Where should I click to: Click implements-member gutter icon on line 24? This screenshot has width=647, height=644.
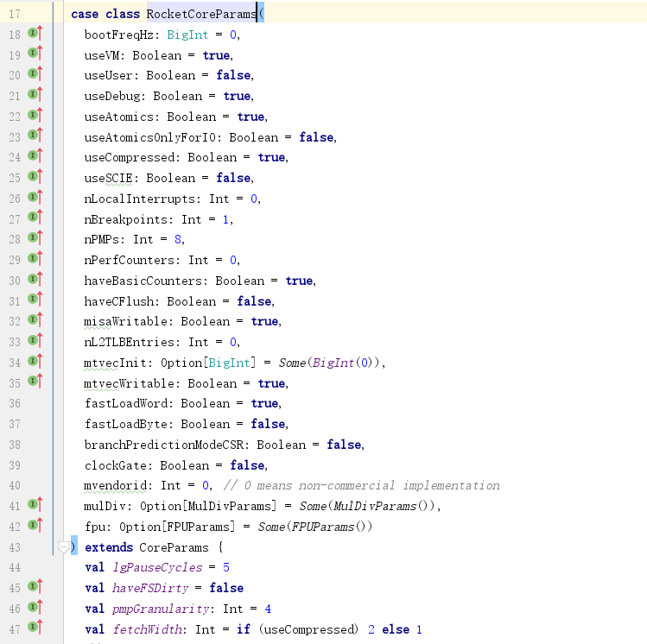[x=35, y=156]
